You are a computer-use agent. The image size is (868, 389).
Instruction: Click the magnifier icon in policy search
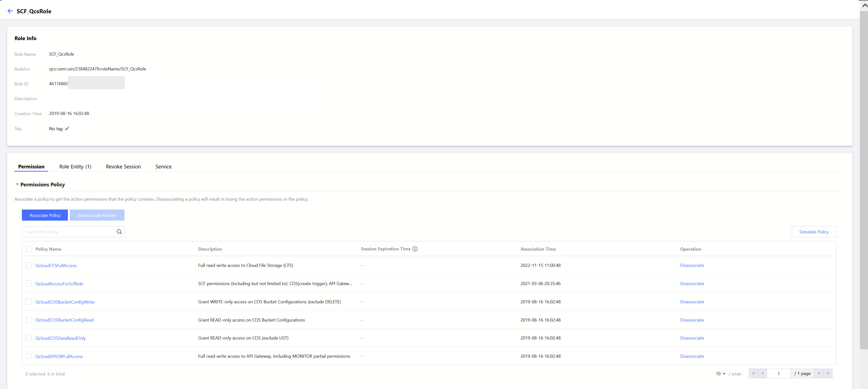[119, 232]
